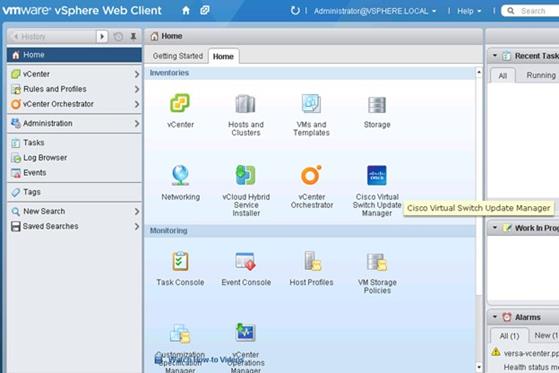The width and height of the screenshot is (559, 373).
Task: Switch to the Getting Started tab
Action: click(x=178, y=56)
